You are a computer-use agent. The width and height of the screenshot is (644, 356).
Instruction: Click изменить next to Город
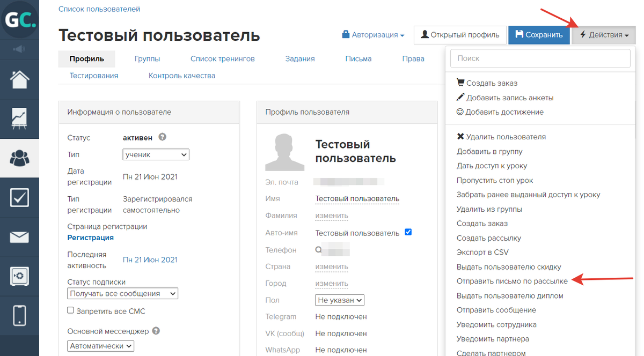[x=332, y=283]
